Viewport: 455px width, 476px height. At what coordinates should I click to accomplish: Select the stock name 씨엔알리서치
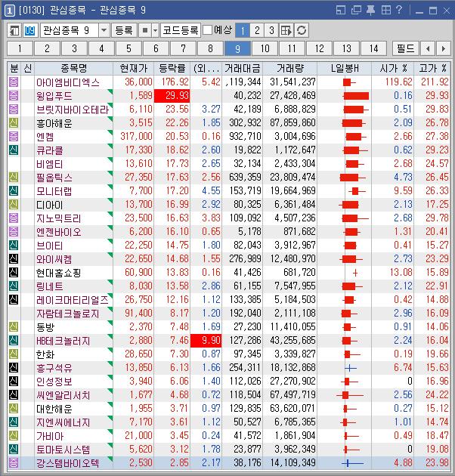(x=63, y=395)
